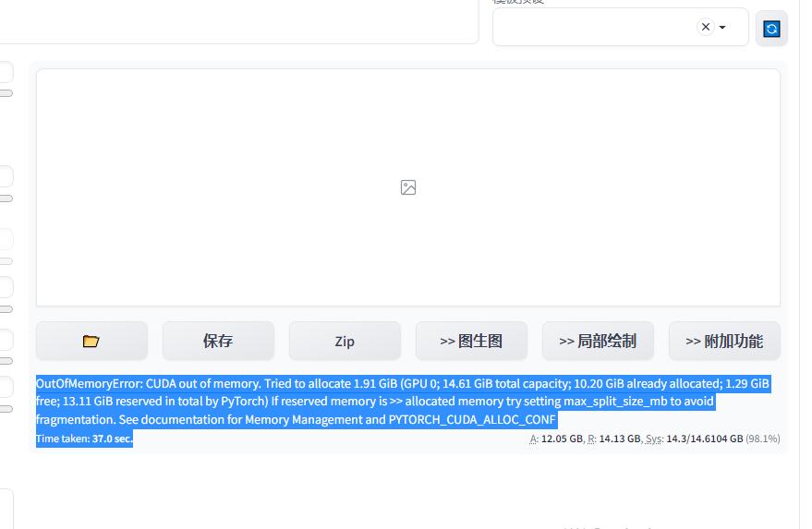
Task: Click the 'R: 14.13 GB' memory stat
Action: [614, 439]
